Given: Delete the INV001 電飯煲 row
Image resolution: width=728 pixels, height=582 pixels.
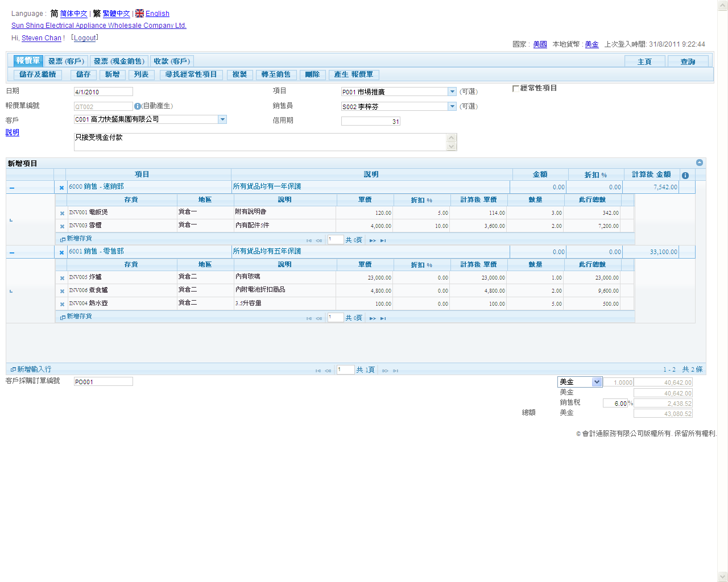Looking at the screenshot, I should pyautogui.click(x=62, y=214).
